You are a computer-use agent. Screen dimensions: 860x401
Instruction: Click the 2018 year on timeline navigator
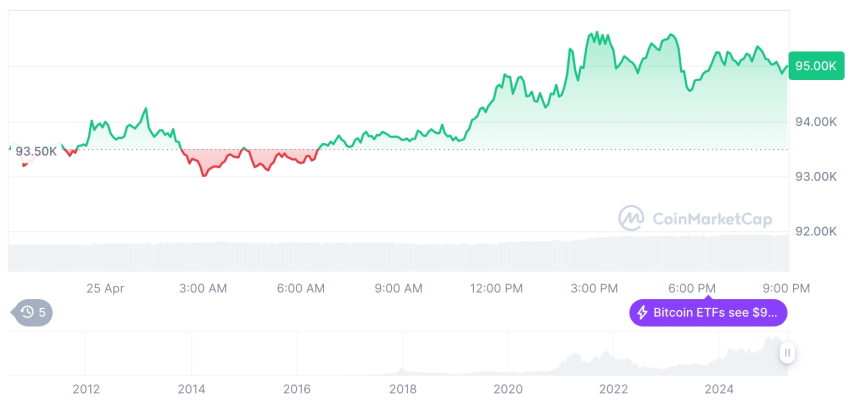[x=402, y=388]
